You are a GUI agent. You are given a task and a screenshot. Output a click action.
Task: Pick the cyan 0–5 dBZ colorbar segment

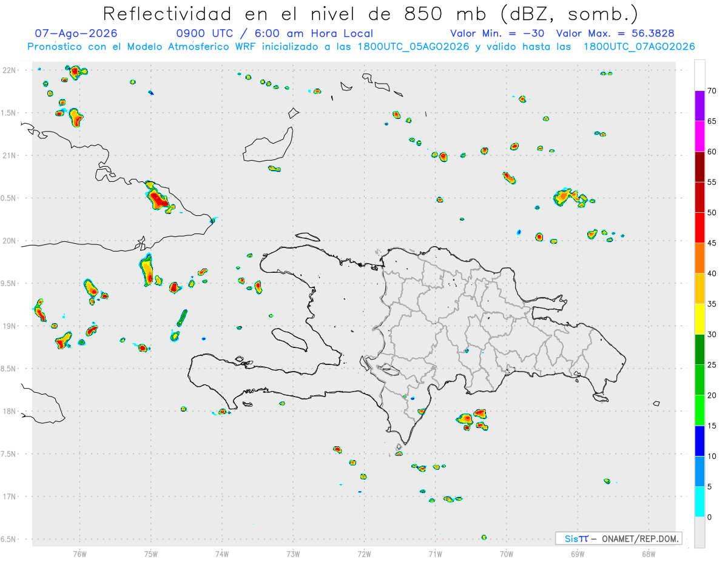[x=699, y=502]
